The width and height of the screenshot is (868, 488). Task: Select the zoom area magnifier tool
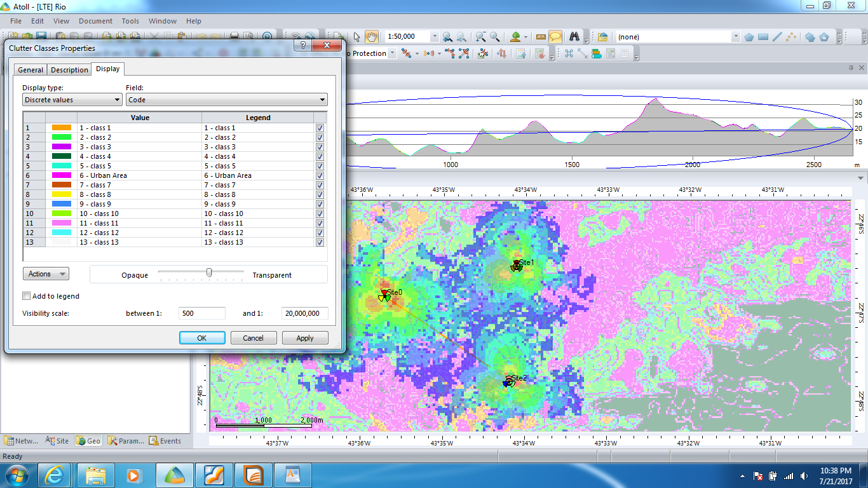pos(494,37)
